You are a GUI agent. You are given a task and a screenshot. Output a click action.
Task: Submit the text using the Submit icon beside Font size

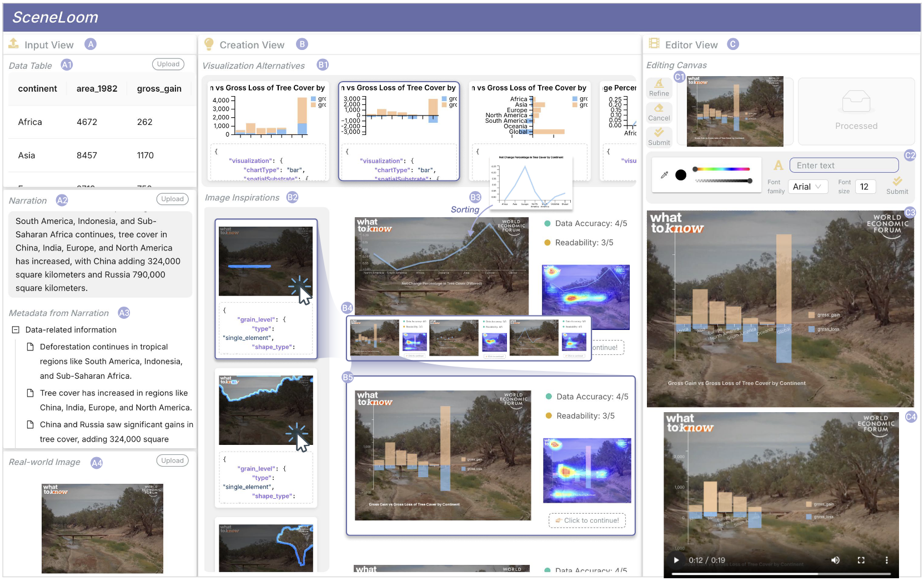[897, 182]
